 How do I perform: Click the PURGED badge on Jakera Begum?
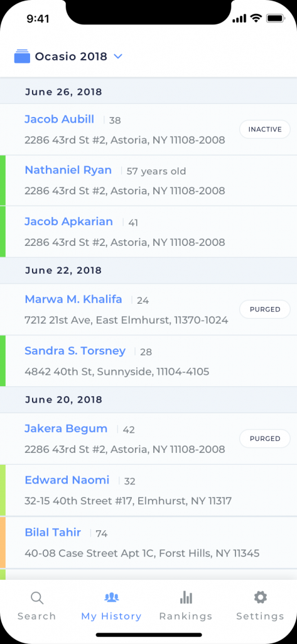pyautogui.click(x=264, y=438)
